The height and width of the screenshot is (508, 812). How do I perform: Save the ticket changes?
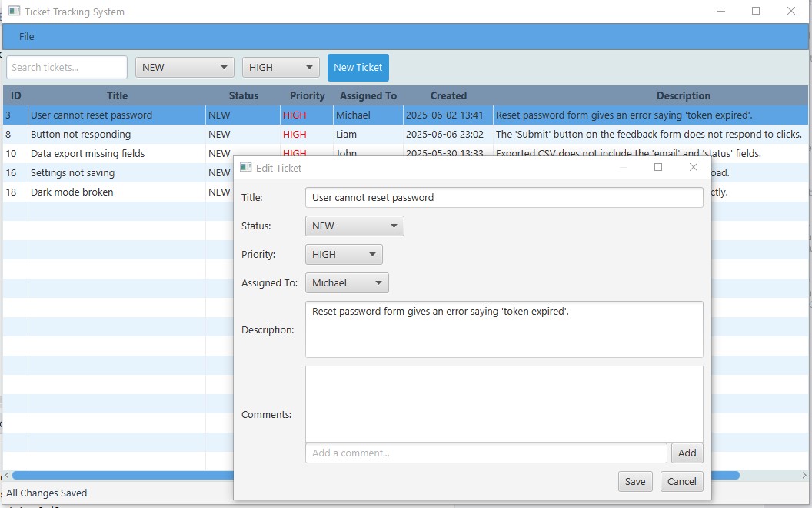point(635,482)
